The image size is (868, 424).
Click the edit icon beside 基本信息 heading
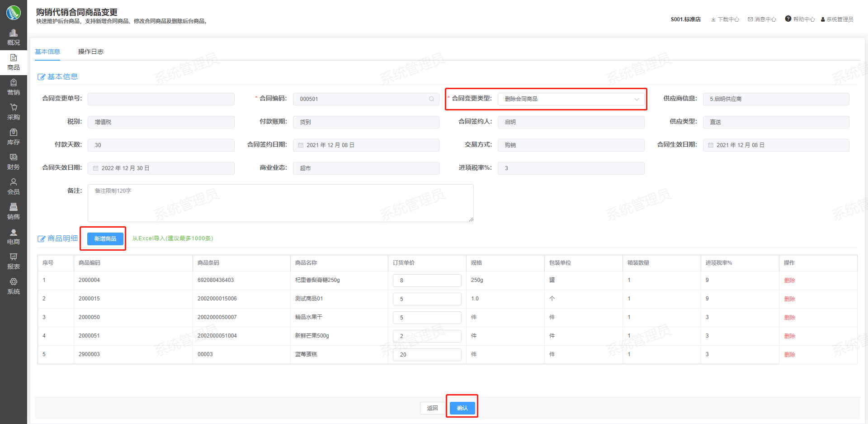(x=41, y=77)
